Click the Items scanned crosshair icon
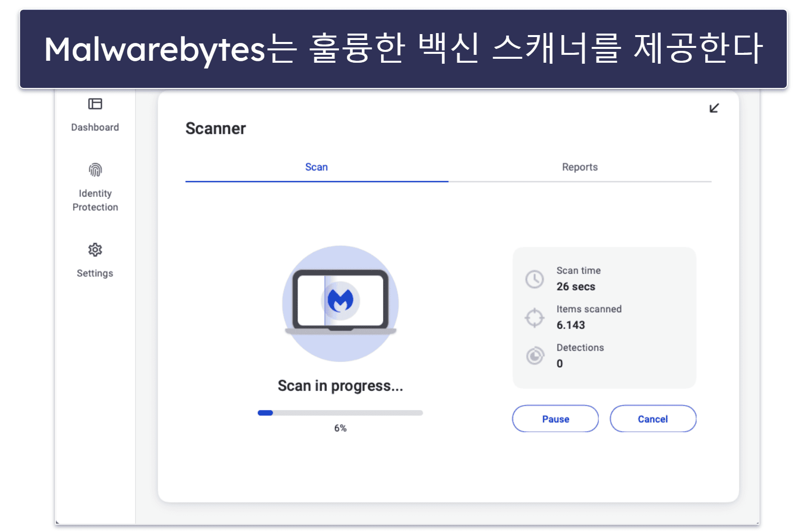This screenshot has width=809, height=532. 535,318
